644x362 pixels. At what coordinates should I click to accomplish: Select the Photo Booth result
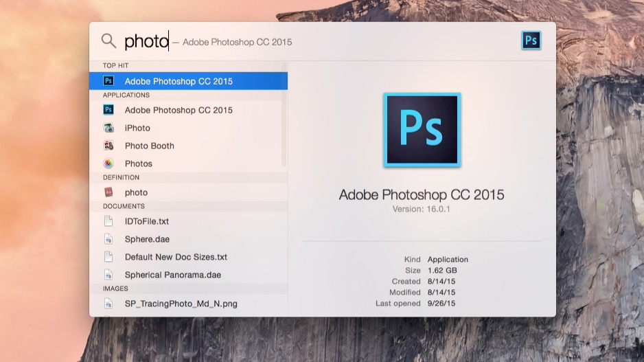[x=188, y=146]
